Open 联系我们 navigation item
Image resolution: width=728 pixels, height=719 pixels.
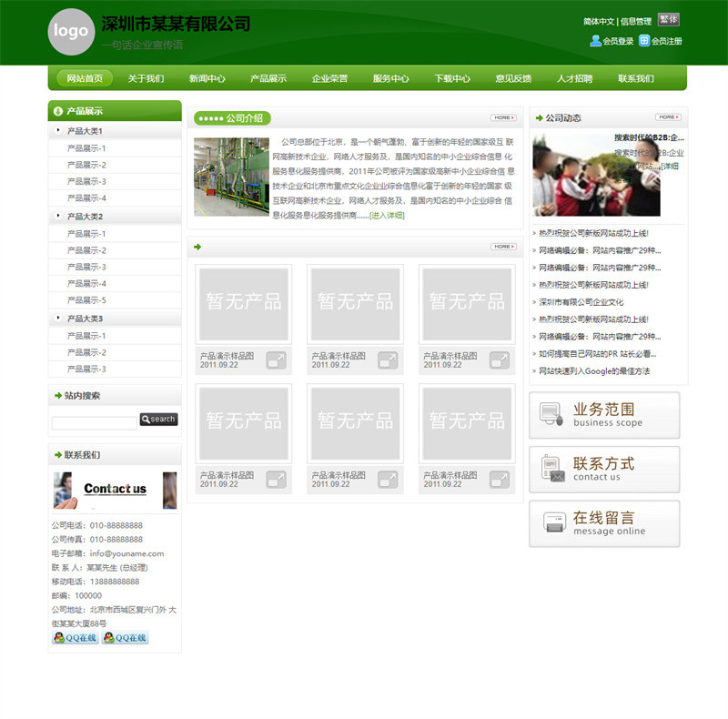click(x=636, y=78)
